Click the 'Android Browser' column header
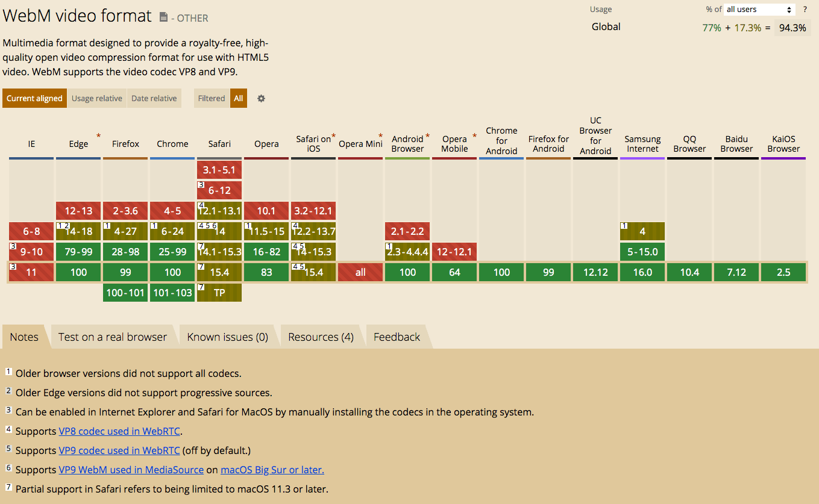Viewport: 819px width, 504px height. (407, 144)
